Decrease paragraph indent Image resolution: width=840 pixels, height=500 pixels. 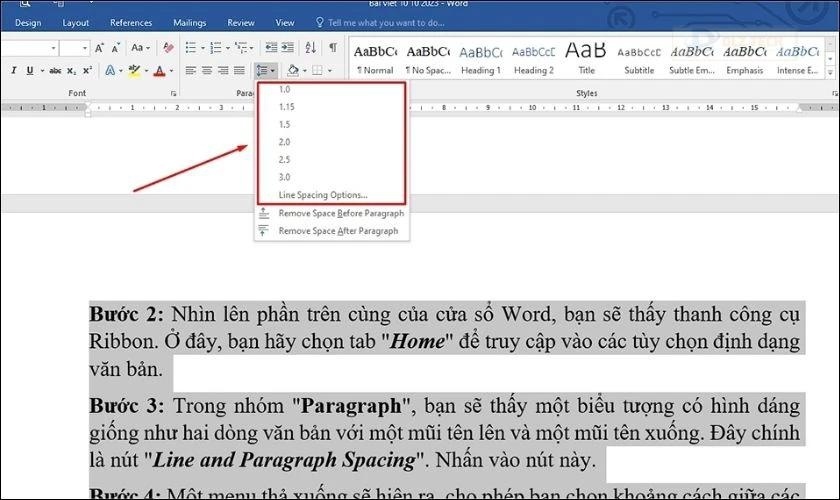(272, 47)
